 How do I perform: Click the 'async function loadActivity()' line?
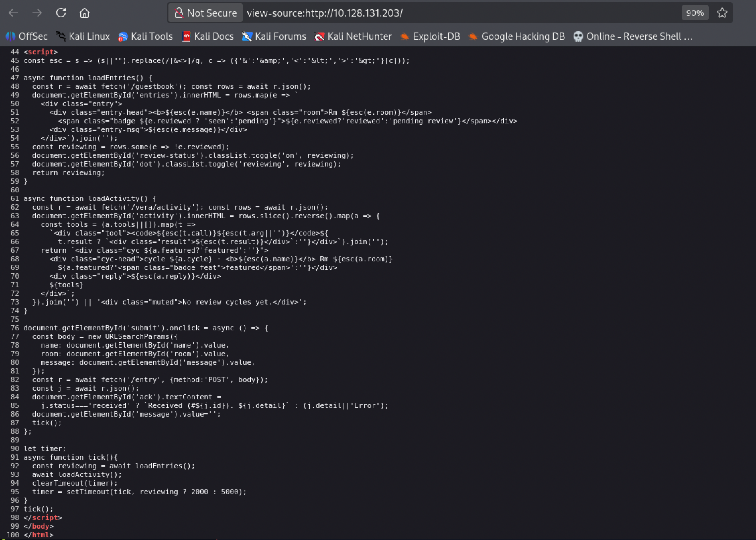point(90,198)
